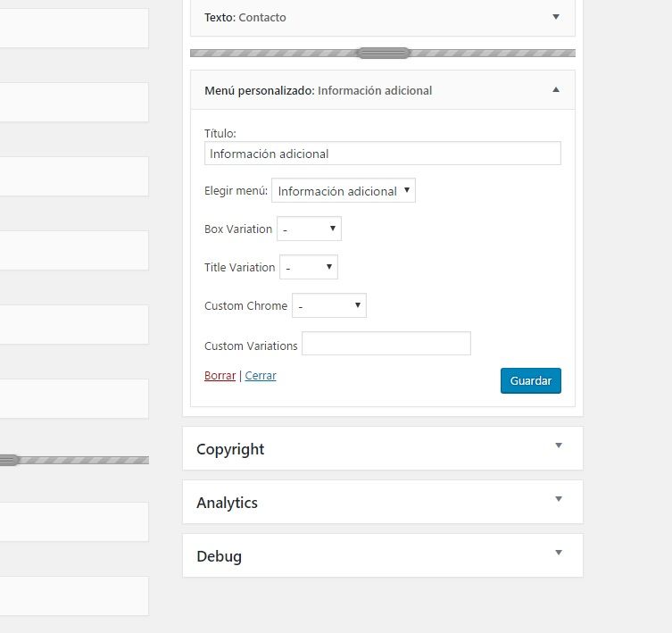Open the Elegir menú dropdown
The height and width of the screenshot is (633, 672).
(344, 190)
